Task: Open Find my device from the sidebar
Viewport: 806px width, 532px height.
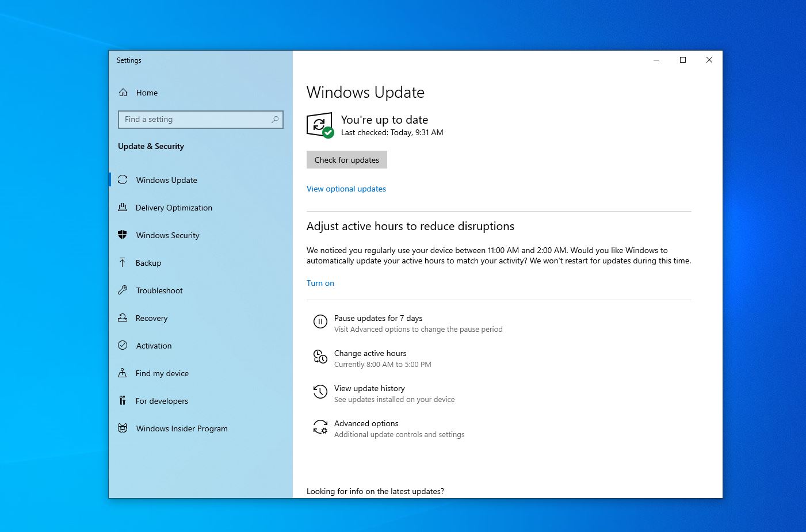Action: point(123,373)
